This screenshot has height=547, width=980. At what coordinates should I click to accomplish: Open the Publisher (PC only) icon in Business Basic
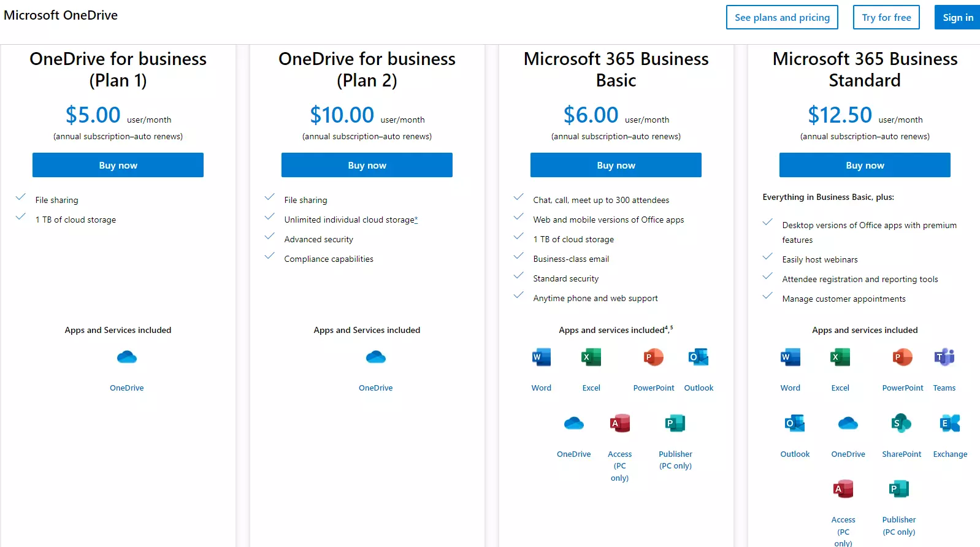[x=674, y=423]
